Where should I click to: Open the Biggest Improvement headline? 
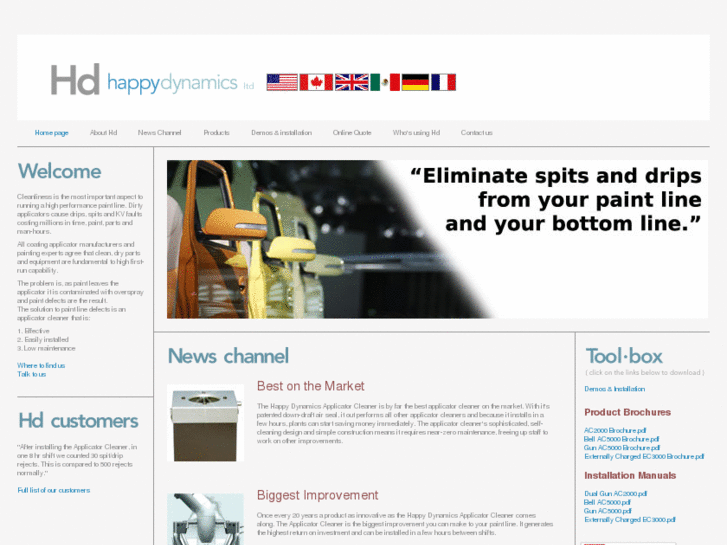click(318, 495)
